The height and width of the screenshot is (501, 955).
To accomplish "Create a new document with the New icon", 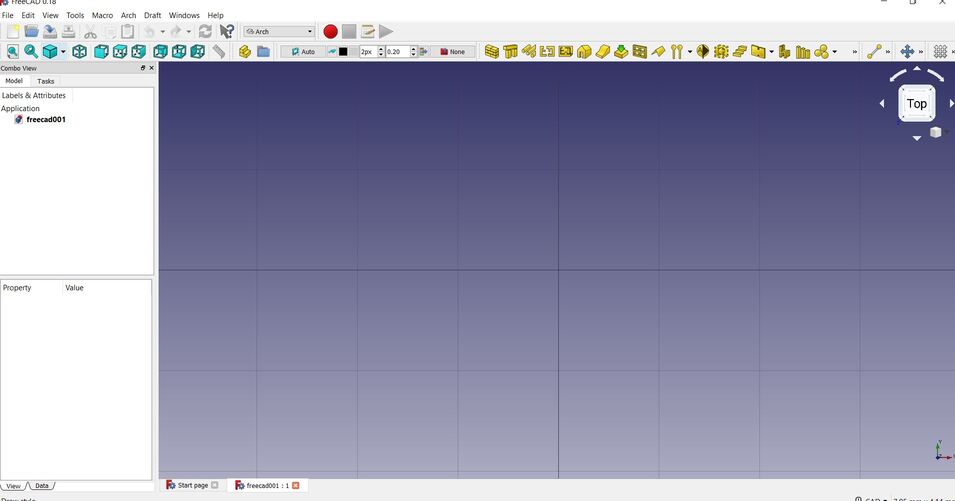I will [13, 32].
